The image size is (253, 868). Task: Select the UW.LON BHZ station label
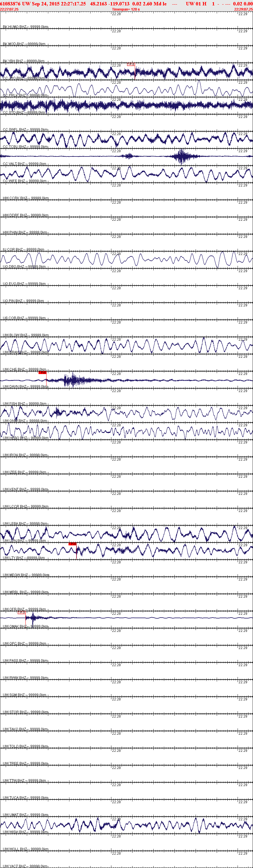coord(25,541)
